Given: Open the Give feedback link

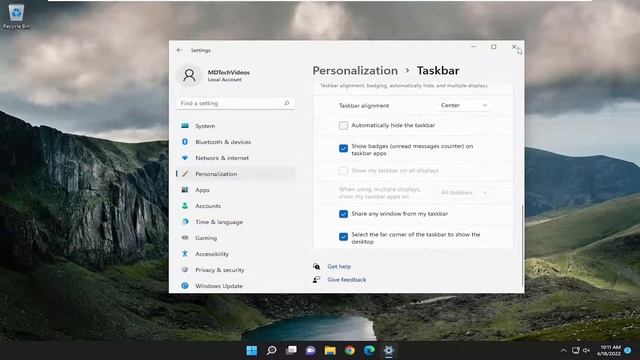Looking at the screenshot, I should pyautogui.click(x=347, y=280).
